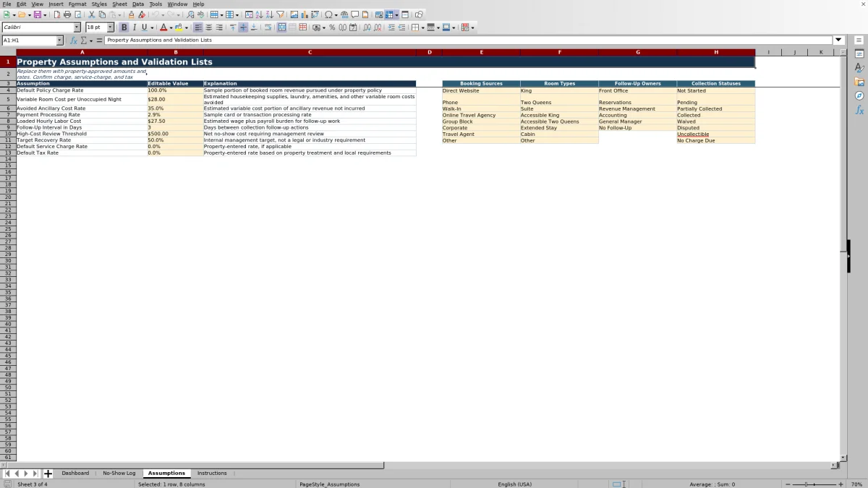Open the Sheet menu
The height and width of the screenshot is (488, 868).
119,4
